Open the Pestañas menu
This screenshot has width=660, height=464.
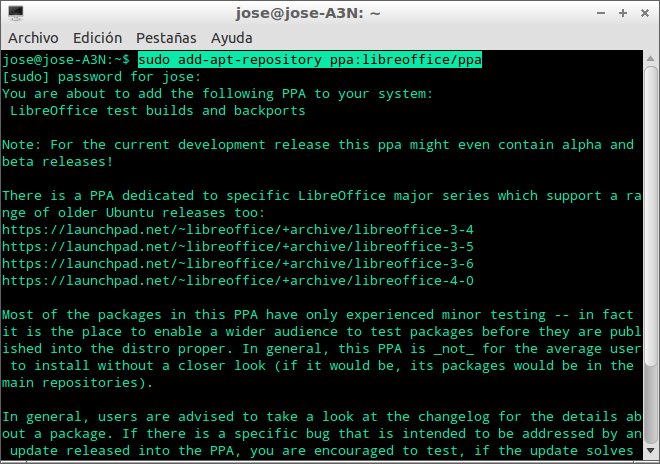[x=166, y=38]
